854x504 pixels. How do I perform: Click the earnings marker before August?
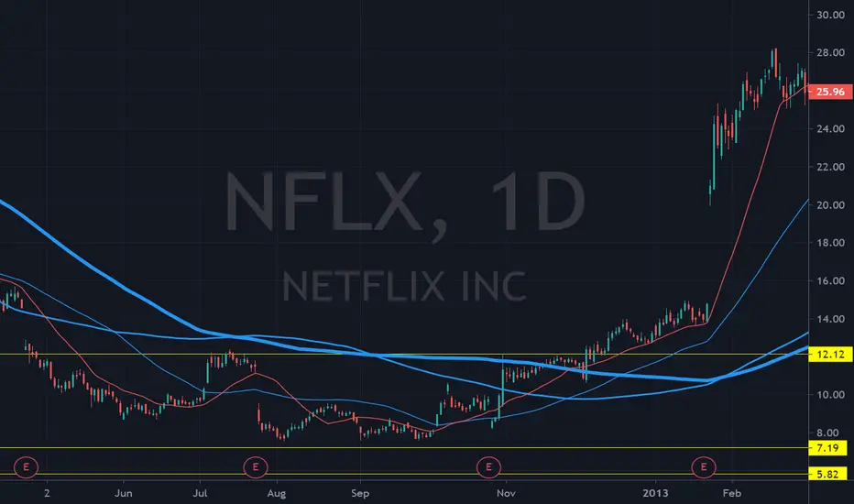(x=256, y=467)
